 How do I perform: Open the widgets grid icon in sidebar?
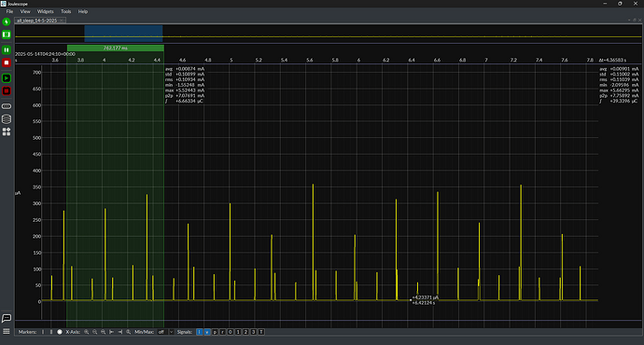[x=7, y=131]
